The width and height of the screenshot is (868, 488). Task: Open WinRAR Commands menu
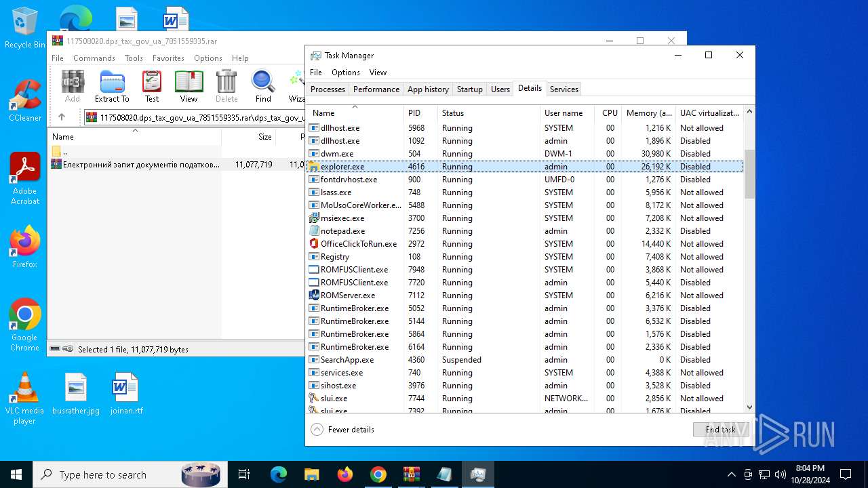pyautogui.click(x=94, y=58)
